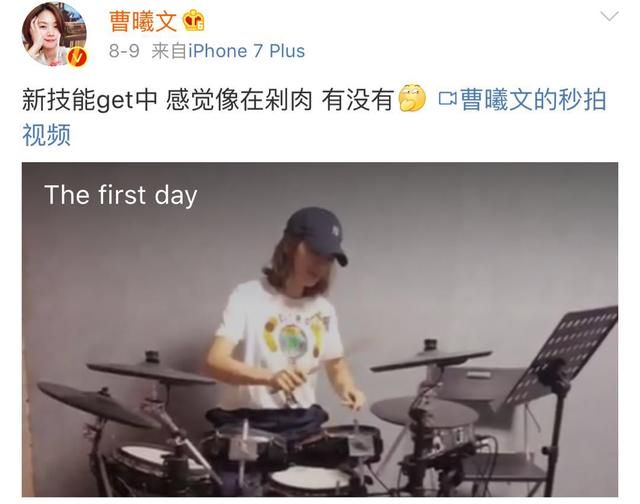Click the video camera icon before 秒拍 link
The width and height of the screenshot is (640, 504).
point(447,99)
